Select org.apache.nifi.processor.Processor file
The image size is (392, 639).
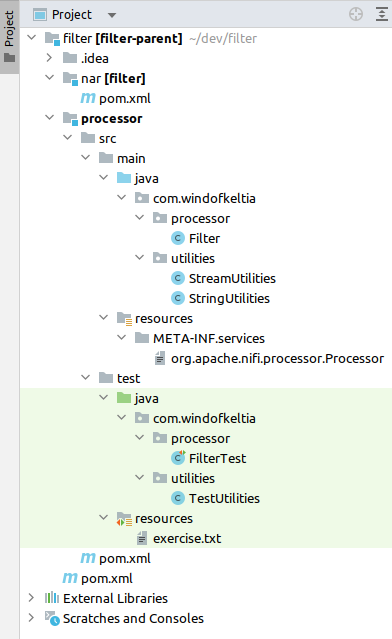tap(277, 359)
